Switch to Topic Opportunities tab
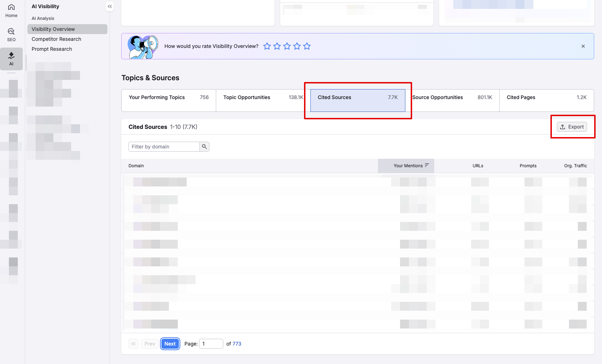Viewport: 602px width, 364px height. pos(263,100)
